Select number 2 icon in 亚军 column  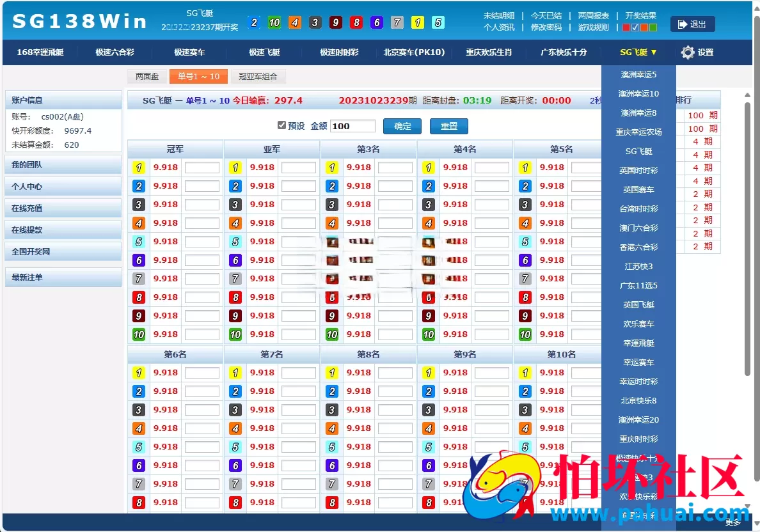[x=235, y=186]
